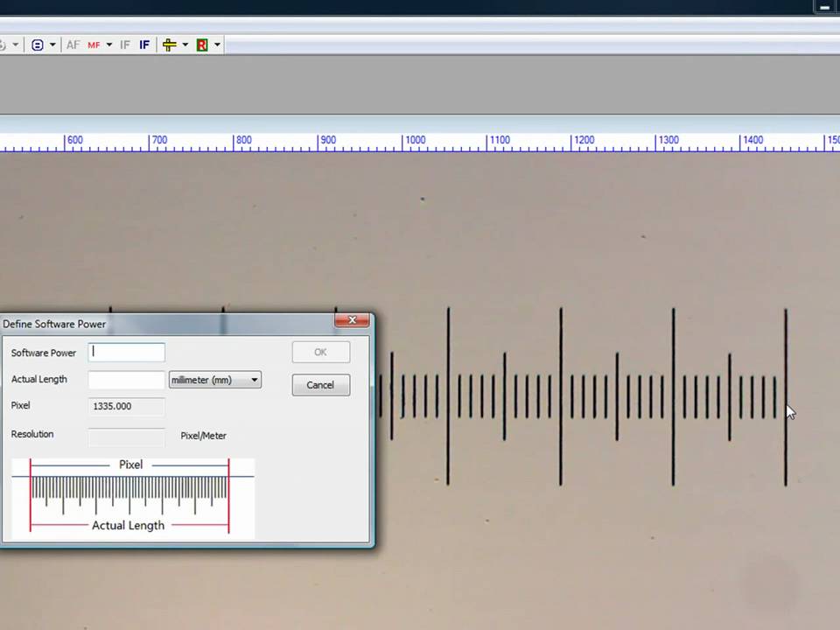The width and height of the screenshot is (840, 630).
Task: Click the "Resolution" label text
Action: tap(32, 434)
